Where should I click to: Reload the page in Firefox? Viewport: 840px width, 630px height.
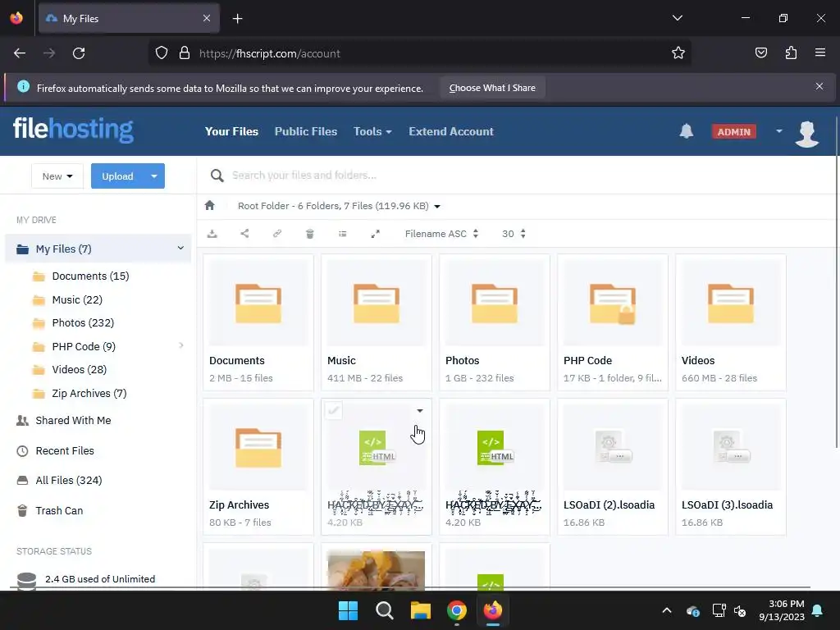(x=79, y=53)
